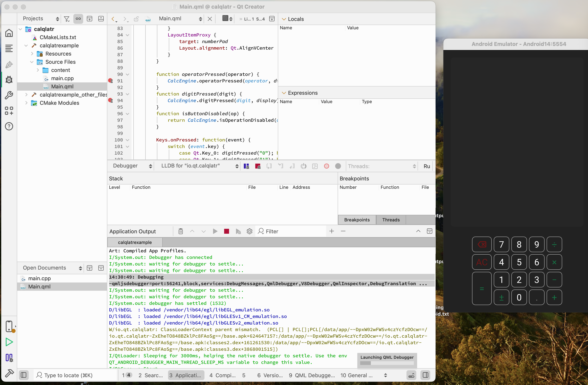The height and width of the screenshot is (385, 588).
Task: Expand calqlatrexample_other_files node
Action: coord(26,95)
